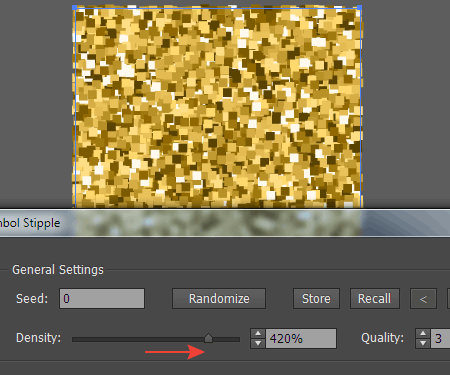Image resolution: width=450 pixels, height=375 pixels.
Task: Click the Randomize button
Action: [219, 298]
